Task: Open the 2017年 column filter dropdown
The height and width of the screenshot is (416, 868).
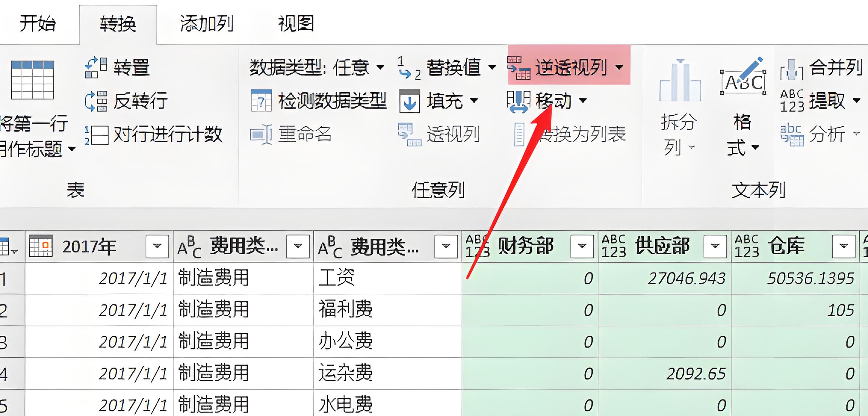Action: click(x=157, y=246)
